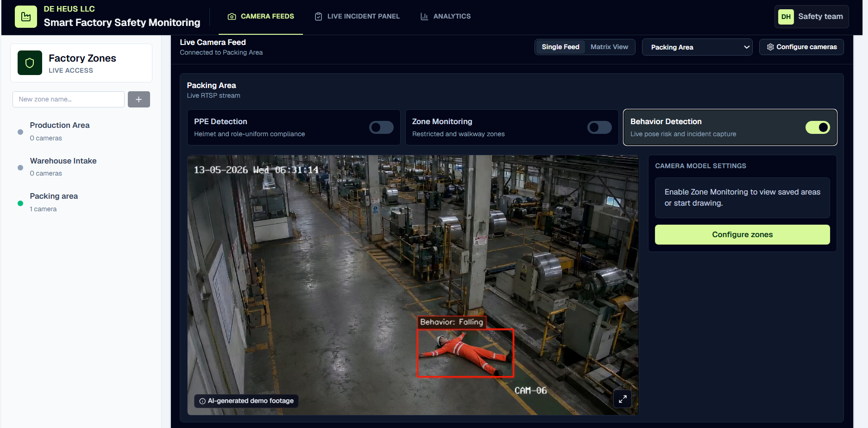Image resolution: width=868 pixels, height=428 pixels.
Task: Expand camera feed to fullscreen
Action: click(623, 398)
